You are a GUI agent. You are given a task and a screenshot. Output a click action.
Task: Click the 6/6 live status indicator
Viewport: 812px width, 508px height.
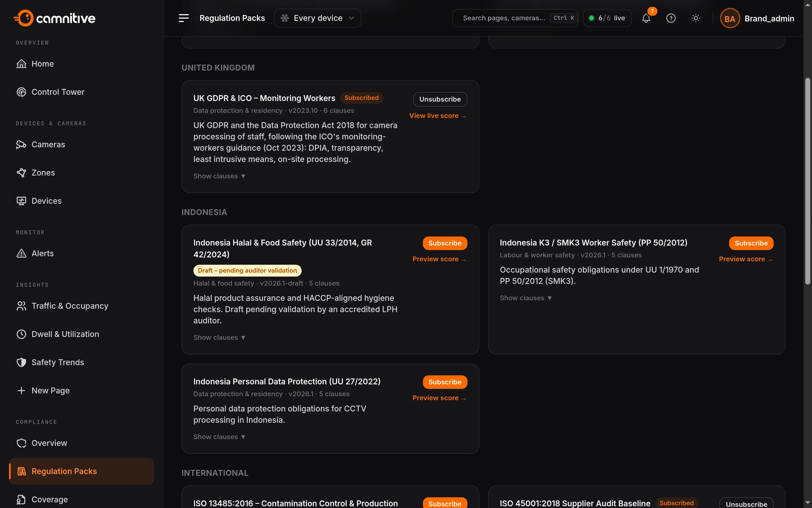[x=607, y=18]
